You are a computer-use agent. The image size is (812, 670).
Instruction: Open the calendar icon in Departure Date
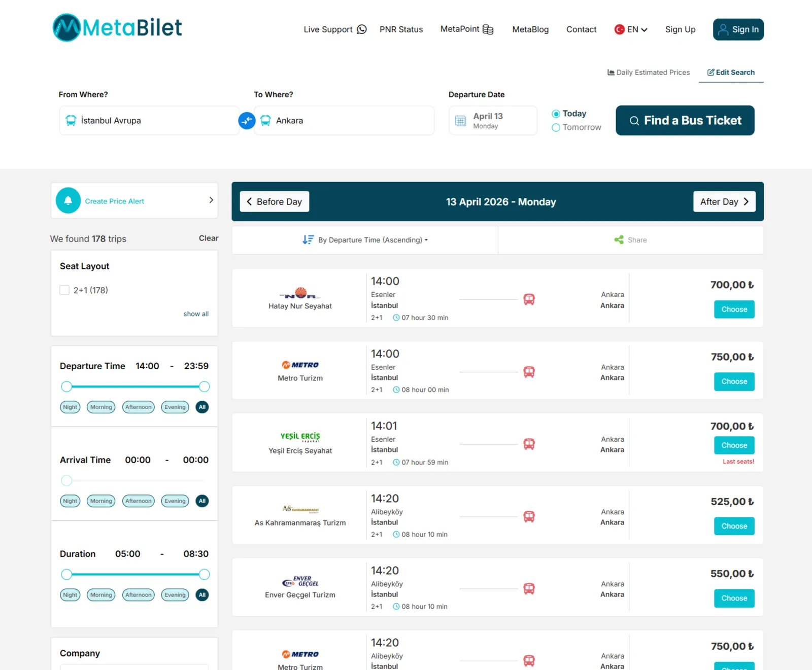click(460, 120)
